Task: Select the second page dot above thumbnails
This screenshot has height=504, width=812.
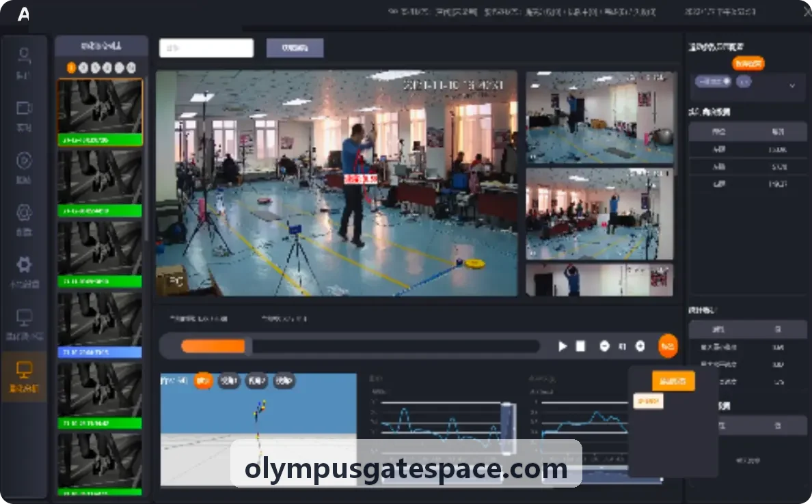Action: click(83, 68)
